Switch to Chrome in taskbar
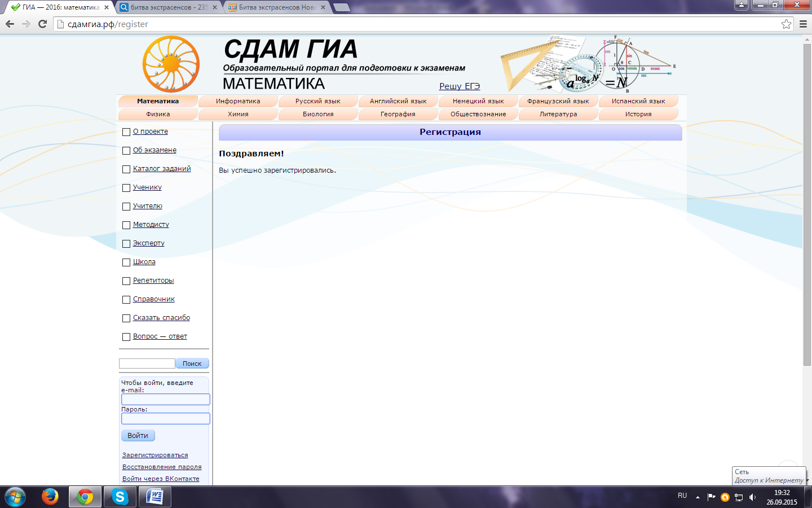 click(x=85, y=497)
